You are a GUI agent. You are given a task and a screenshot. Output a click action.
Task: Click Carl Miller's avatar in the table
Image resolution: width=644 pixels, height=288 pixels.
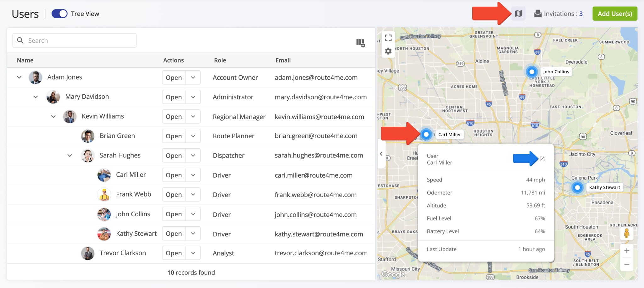point(104,175)
